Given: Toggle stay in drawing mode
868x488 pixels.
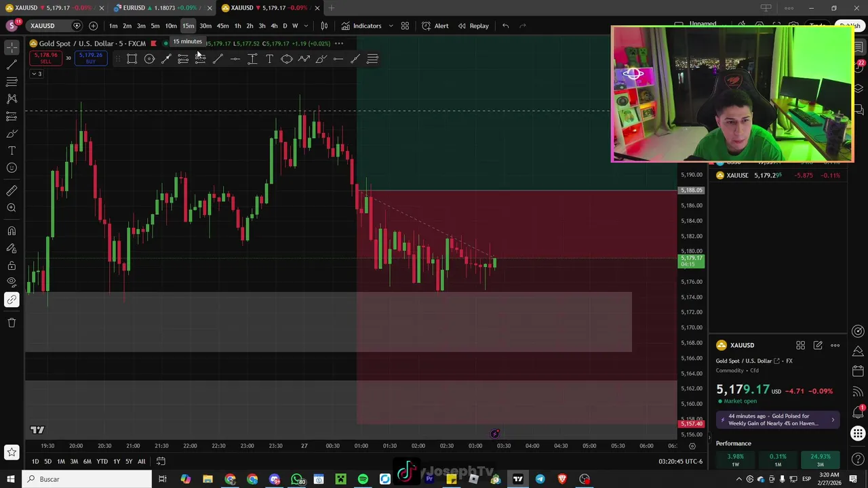Looking at the screenshot, I should point(12,248).
